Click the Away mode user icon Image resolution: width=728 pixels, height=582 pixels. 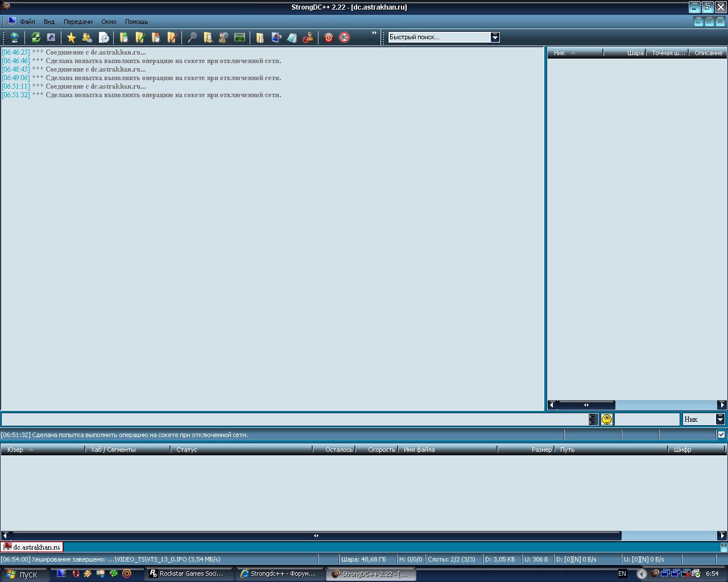tap(308, 38)
